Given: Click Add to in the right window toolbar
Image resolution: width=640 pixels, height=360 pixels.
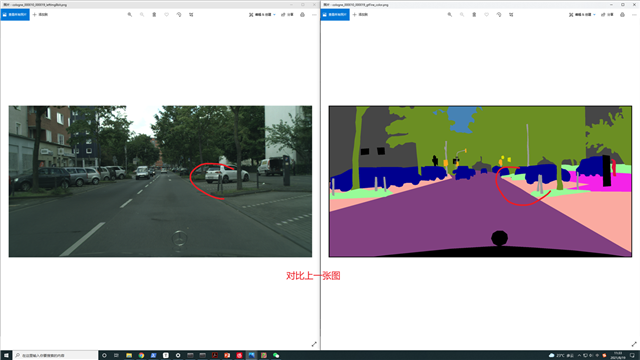Looking at the screenshot, I should [360, 15].
